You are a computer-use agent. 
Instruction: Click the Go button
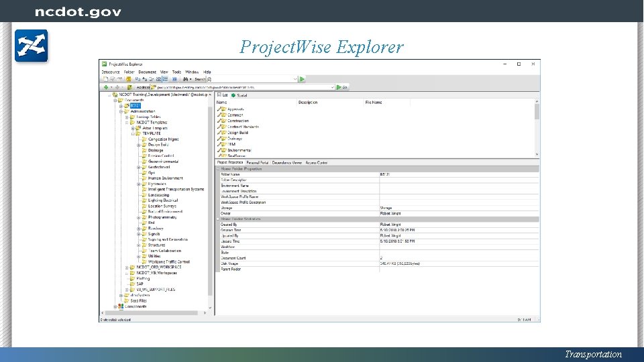click(341, 87)
